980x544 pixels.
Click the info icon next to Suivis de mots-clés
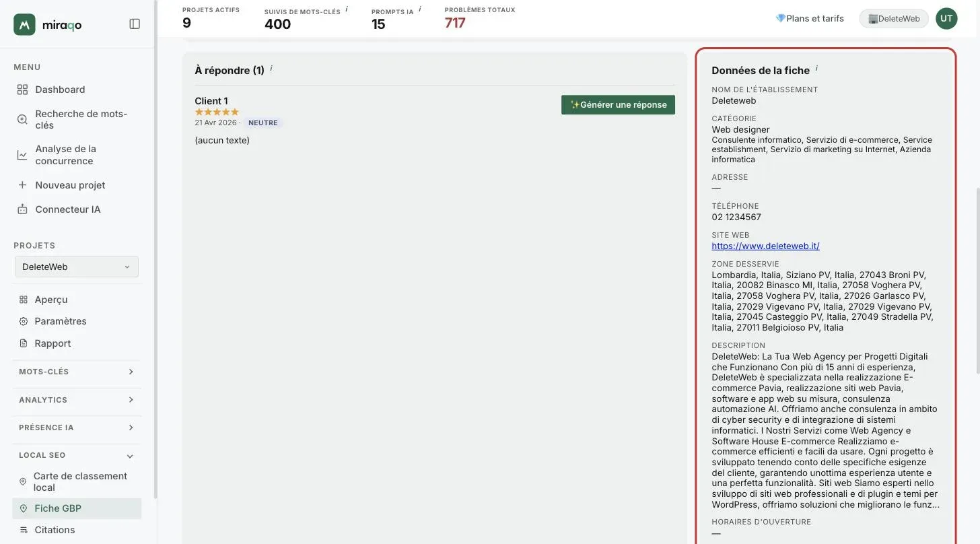point(347,9)
